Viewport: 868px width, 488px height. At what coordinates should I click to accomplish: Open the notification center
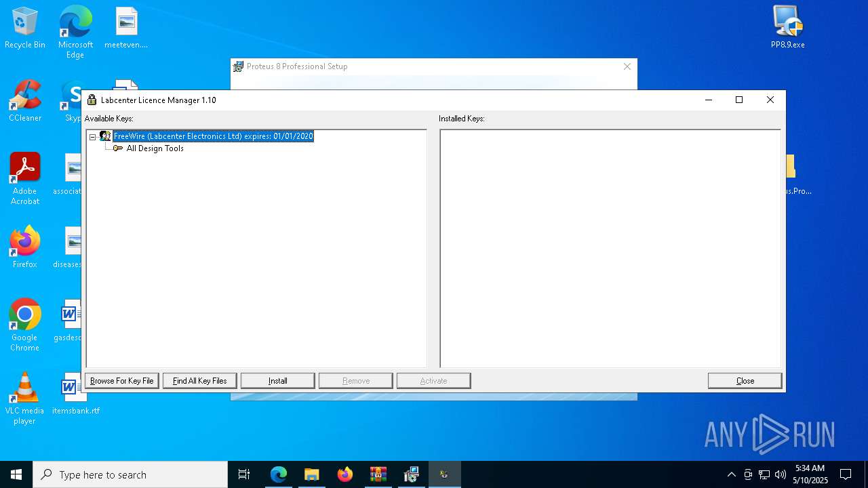[846, 474]
